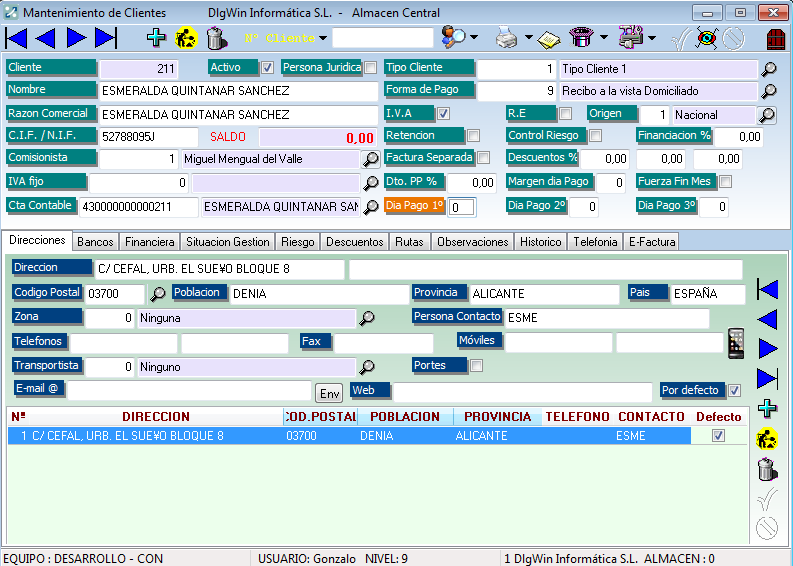793x566 pixels.
Task: Click the DIRECCION column header
Action: (x=156, y=416)
